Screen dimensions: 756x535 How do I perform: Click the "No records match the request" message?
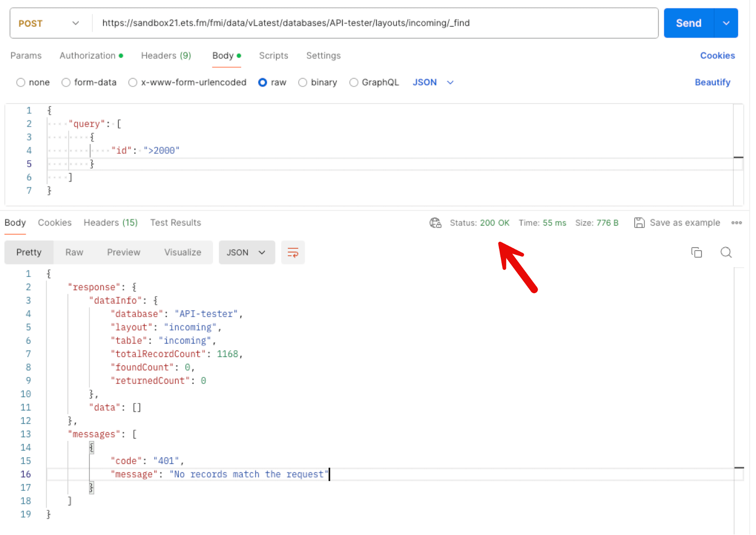(249, 475)
